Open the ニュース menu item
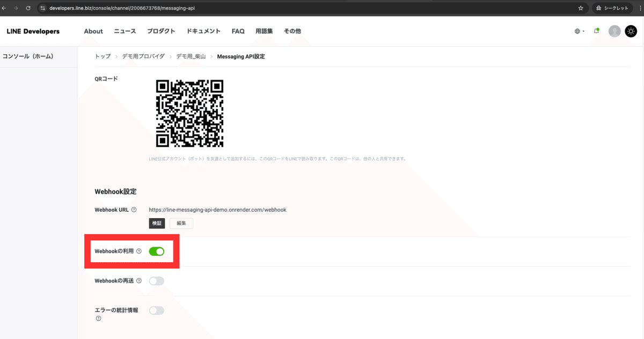This screenshot has width=644, height=339. tap(125, 31)
